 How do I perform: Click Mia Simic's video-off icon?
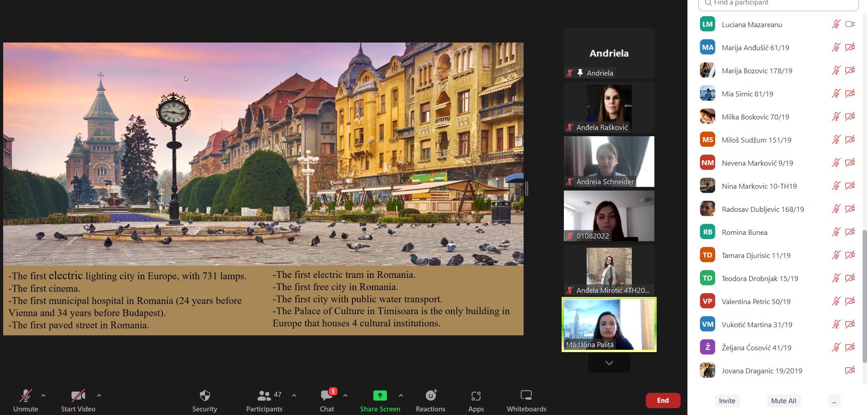click(850, 93)
